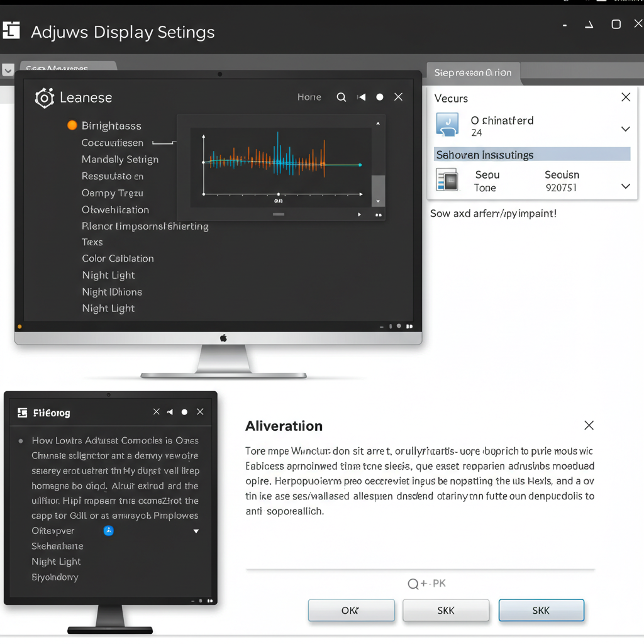Viewport: 644px width, 644px height.
Task: Select Otowehiication setting
Action: (x=116, y=210)
